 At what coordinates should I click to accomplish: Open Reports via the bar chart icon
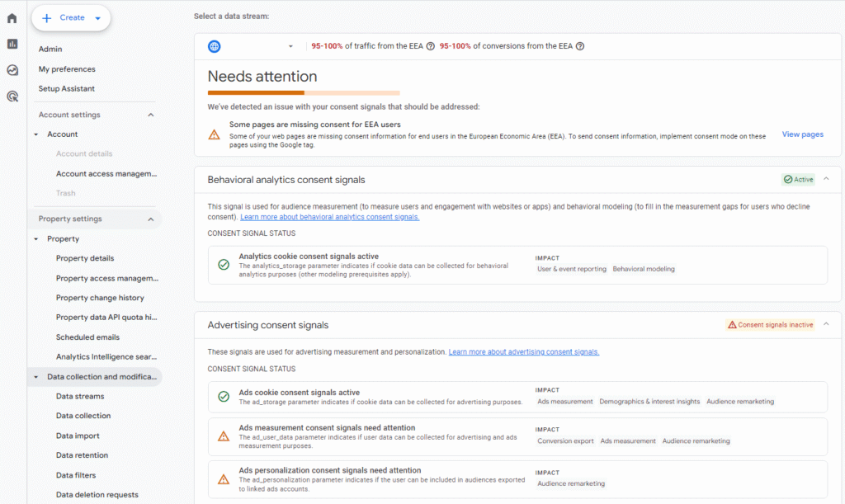click(x=12, y=43)
